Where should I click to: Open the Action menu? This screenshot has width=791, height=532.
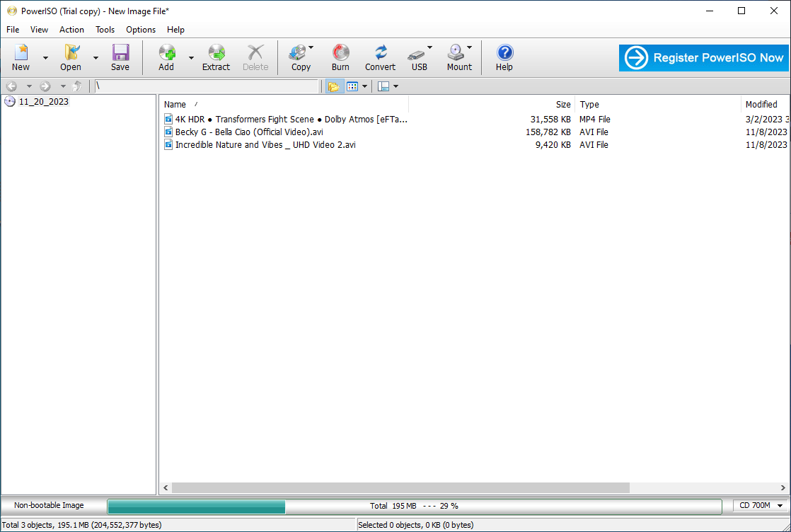point(71,30)
